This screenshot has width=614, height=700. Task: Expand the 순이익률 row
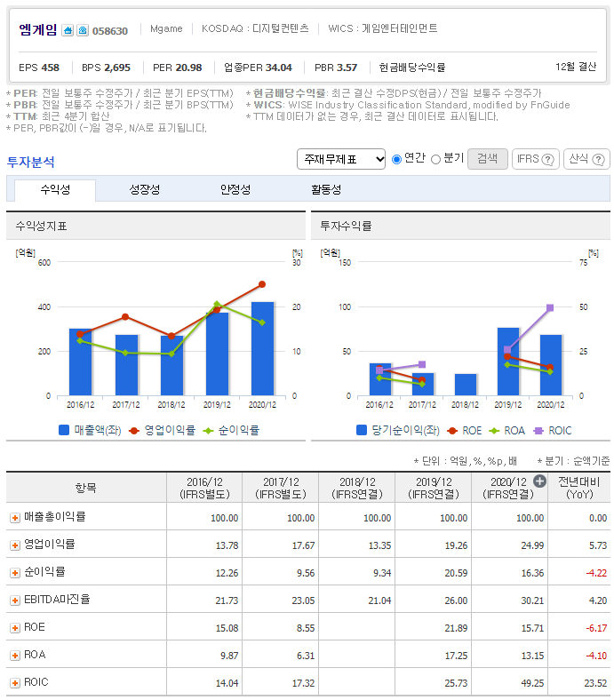click(x=15, y=573)
